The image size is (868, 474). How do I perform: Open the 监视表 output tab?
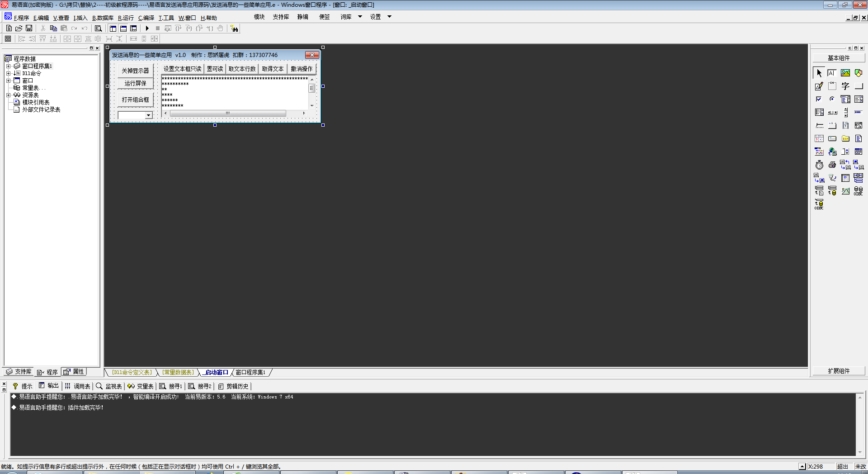click(x=109, y=386)
